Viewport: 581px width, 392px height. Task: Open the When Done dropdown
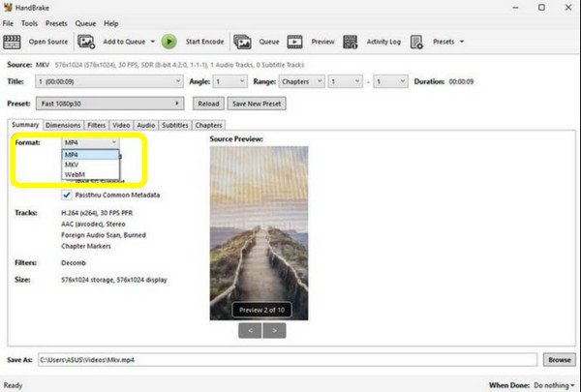[554, 385]
